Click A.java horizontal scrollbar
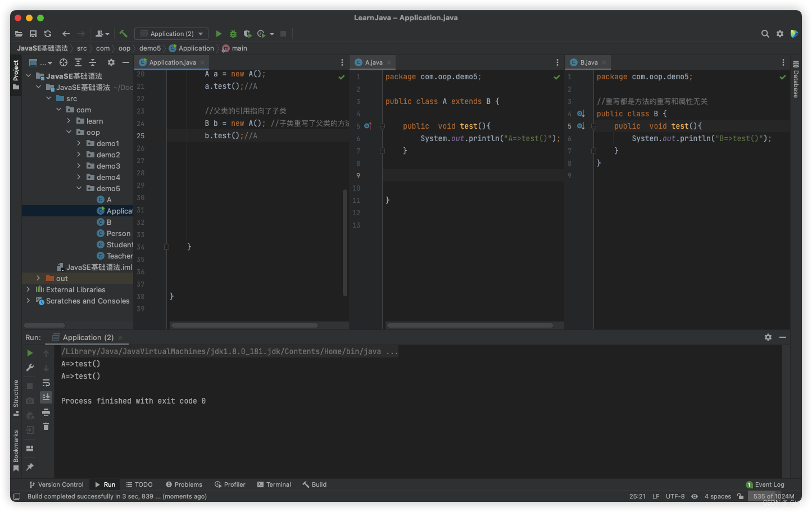Image resolution: width=812 pixels, height=512 pixels. click(470, 325)
